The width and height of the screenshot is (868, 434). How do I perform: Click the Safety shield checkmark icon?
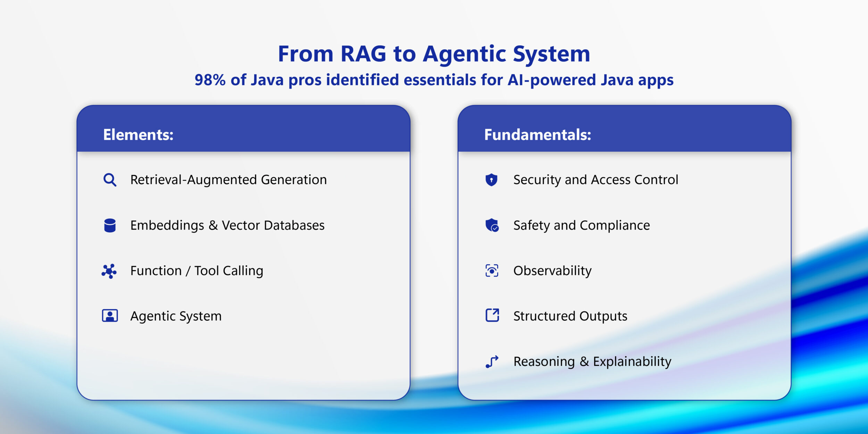point(492,225)
